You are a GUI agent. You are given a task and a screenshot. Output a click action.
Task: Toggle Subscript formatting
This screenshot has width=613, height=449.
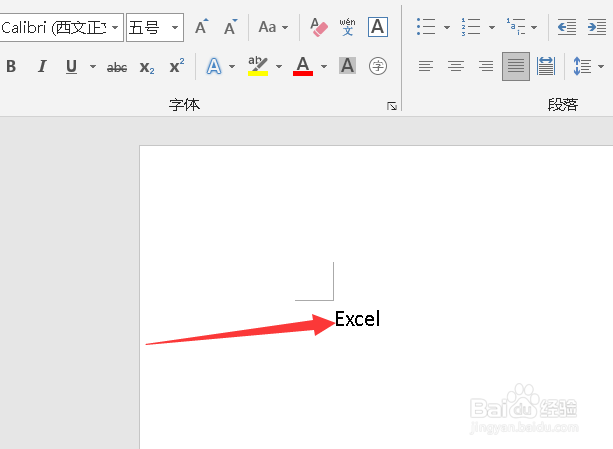pos(147,67)
